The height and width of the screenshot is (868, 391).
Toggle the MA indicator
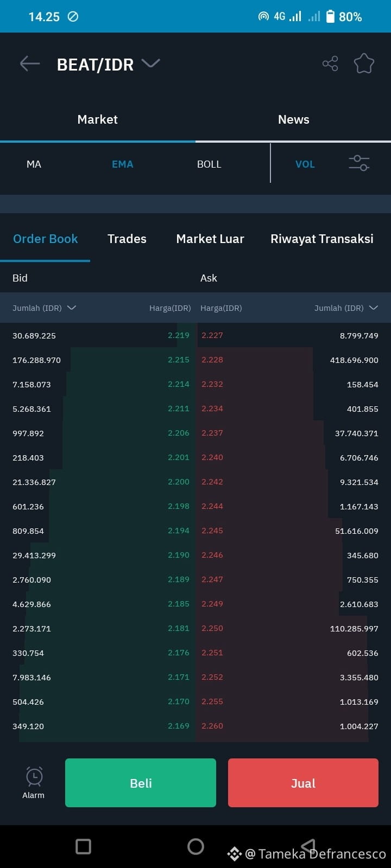34,164
